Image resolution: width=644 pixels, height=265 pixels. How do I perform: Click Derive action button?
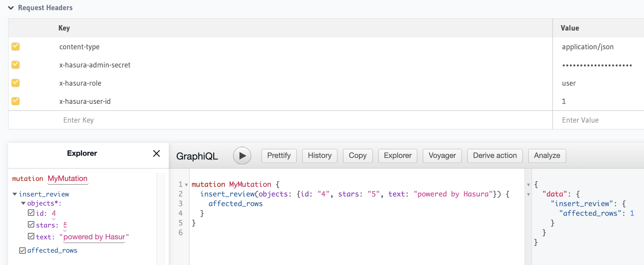point(495,156)
